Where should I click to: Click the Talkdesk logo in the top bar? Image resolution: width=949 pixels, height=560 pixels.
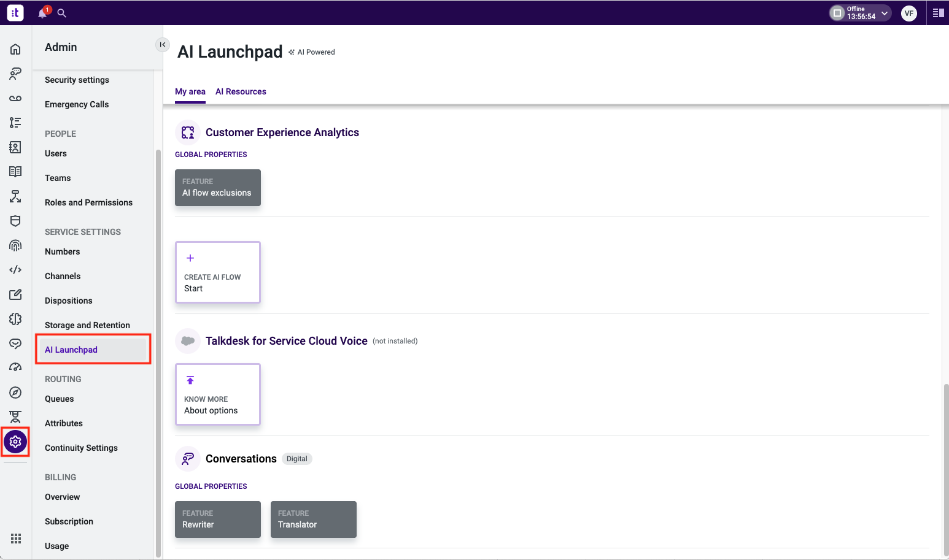tap(15, 12)
